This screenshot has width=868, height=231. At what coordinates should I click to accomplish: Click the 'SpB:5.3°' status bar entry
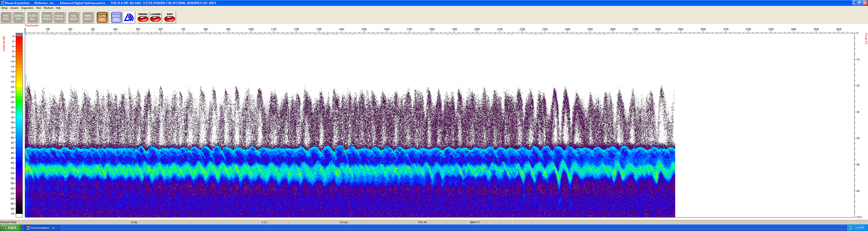tap(475, 222)
